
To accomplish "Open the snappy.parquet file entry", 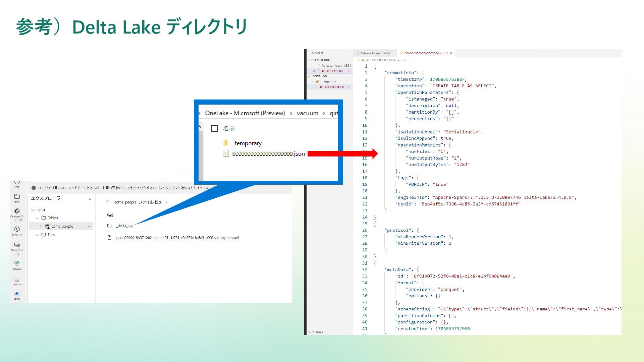I will pyautogui.click(x=177, y=238).
